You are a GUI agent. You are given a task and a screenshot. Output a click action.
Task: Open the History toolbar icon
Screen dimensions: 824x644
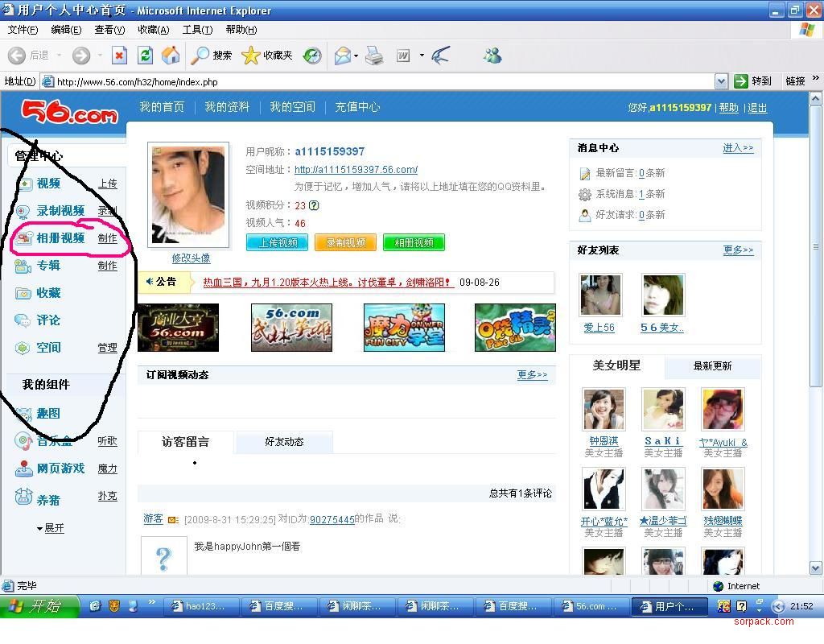click(x=312, y=55)
